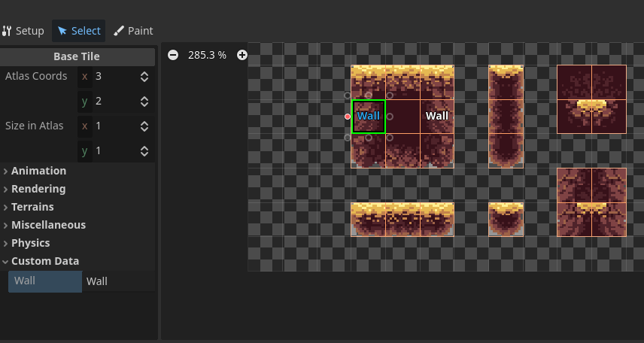Viewport: 644px width, 343px height.
Task: Click the red handle left of selected tile
Action: pos(348,117)
